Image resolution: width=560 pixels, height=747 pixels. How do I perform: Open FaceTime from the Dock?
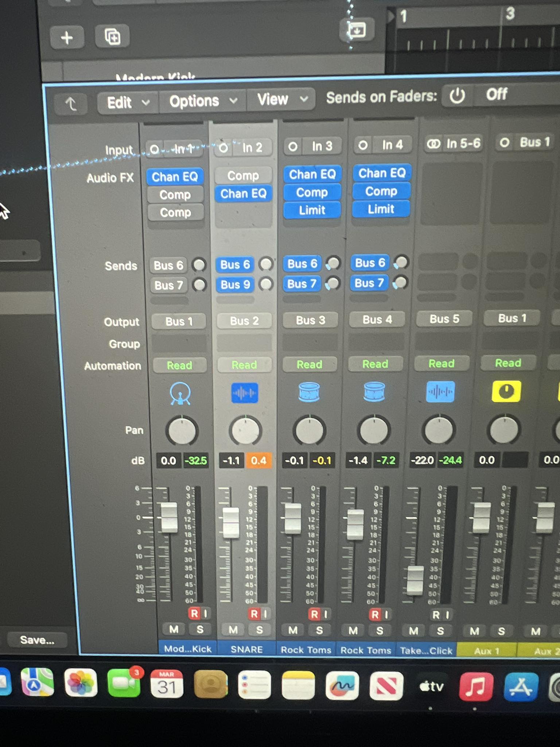pos(124,683)
